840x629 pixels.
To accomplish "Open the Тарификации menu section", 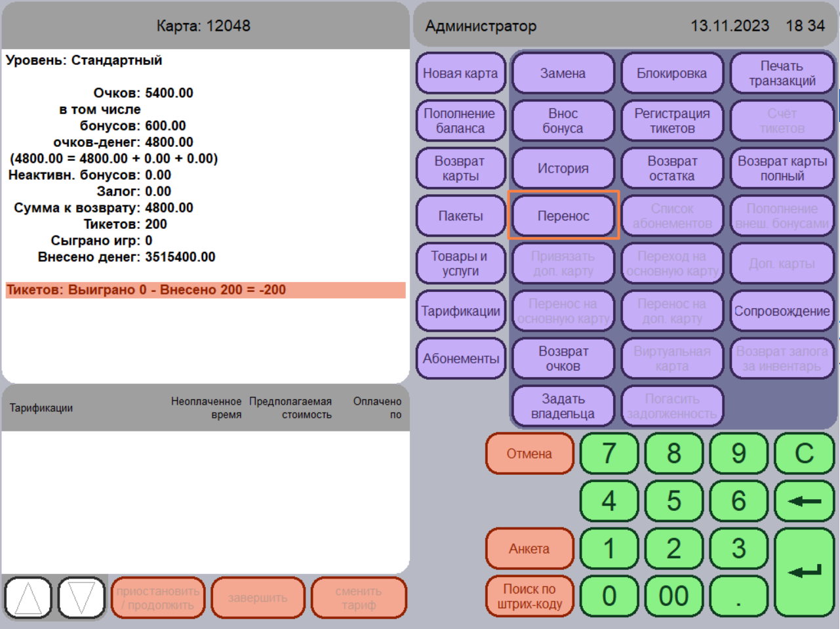I will coord(460,311).
